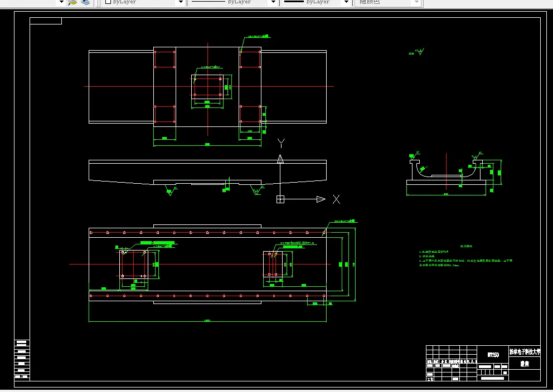This screenshot has height=392, width=553.
Task: Click the plain blue layers-stack icon
Action: (85, 2)
